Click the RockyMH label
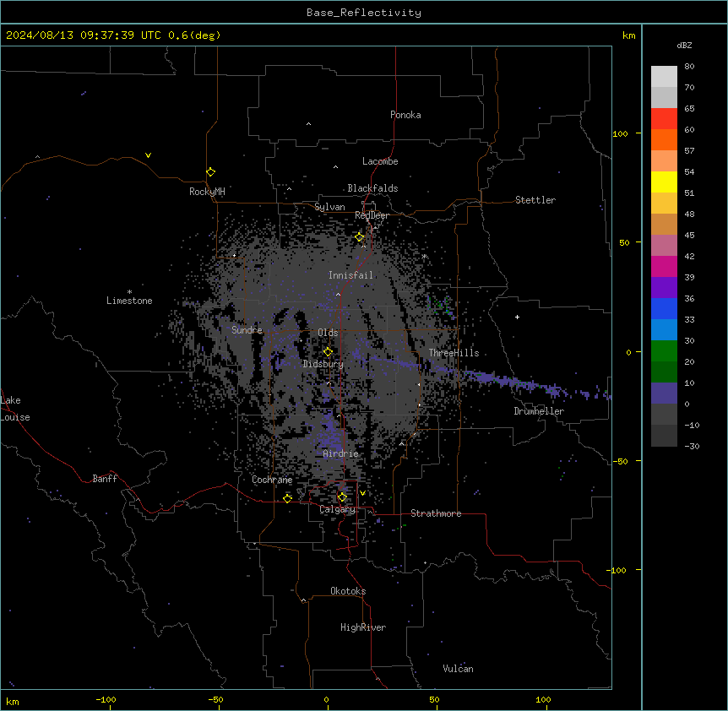 coord(207,192)
